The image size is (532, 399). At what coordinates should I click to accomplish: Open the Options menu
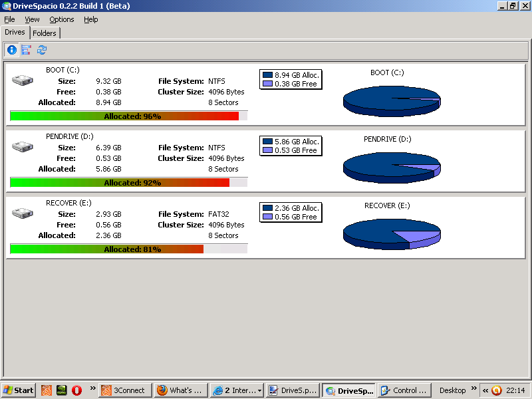[61, 20]
